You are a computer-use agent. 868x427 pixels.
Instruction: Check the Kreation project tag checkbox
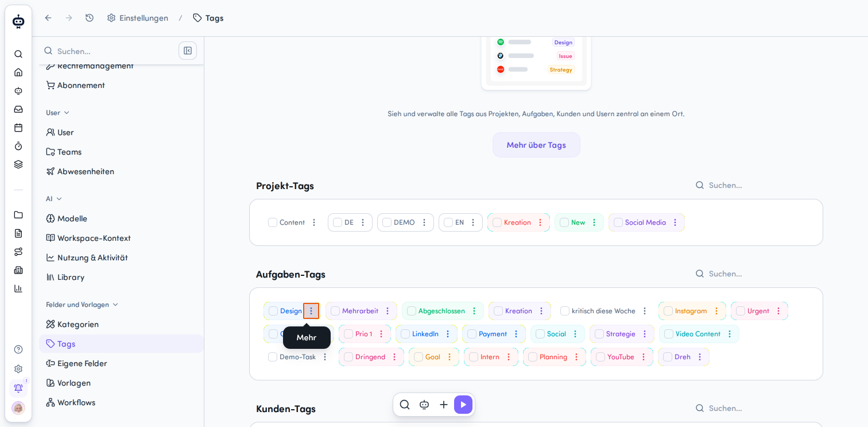[x=497, y=222]
